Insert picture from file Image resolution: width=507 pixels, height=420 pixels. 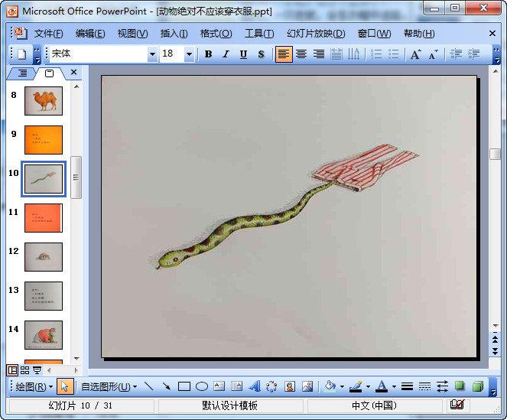(x=307, y=386)
